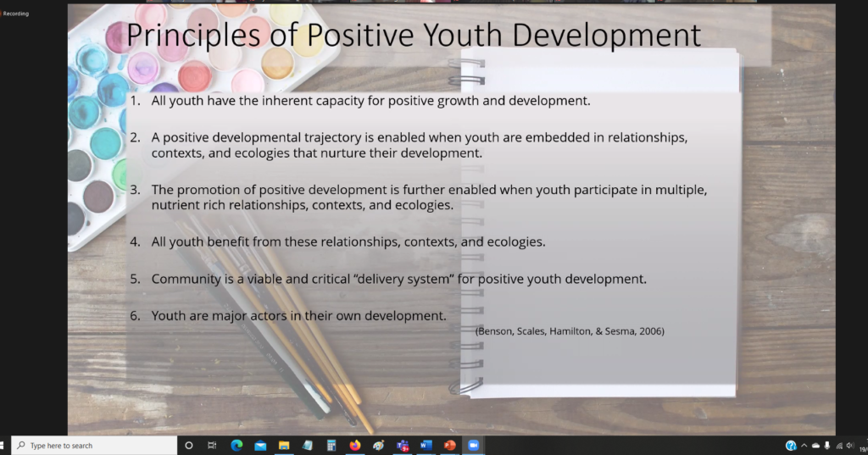Launch Firefox from the taskbar
The image size is (868, 455).
point(355,445)
